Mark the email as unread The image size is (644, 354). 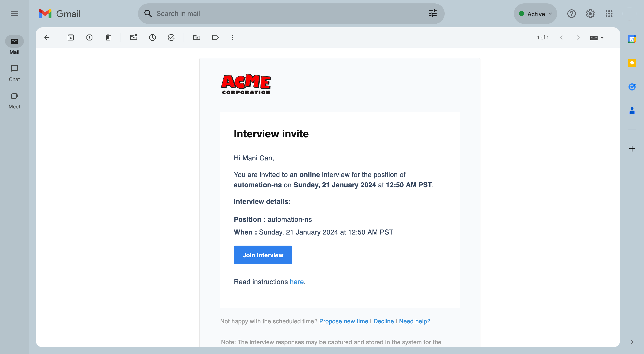[x=134, y=37]
